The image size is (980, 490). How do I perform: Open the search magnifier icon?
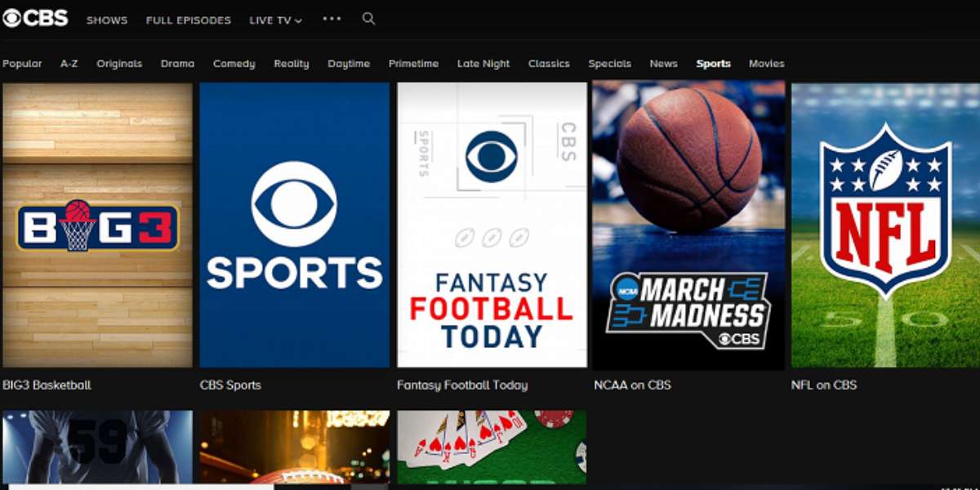click(x=368, y=19)
